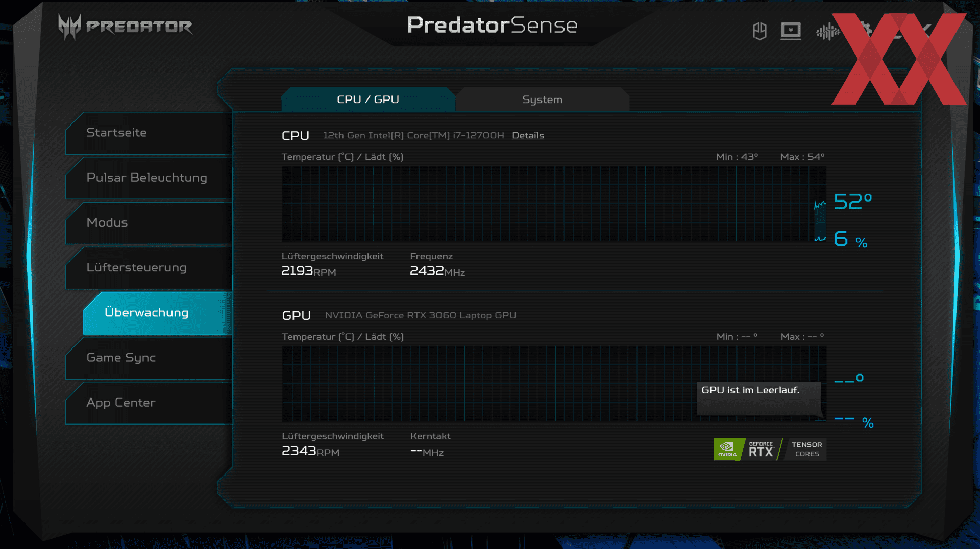Click the GPU section heading
The width and height of the screenshot is (980, 549).
pyautogui.click(x=296, y=315)
